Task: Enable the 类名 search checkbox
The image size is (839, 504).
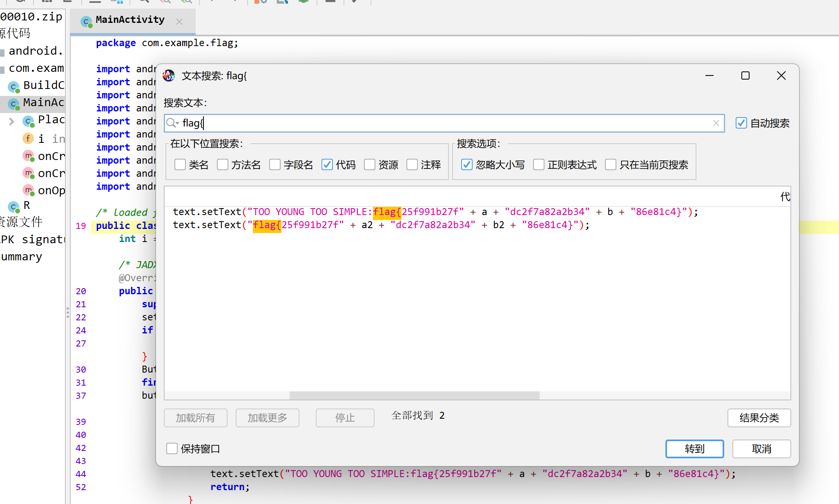Action: click(180, 164)
